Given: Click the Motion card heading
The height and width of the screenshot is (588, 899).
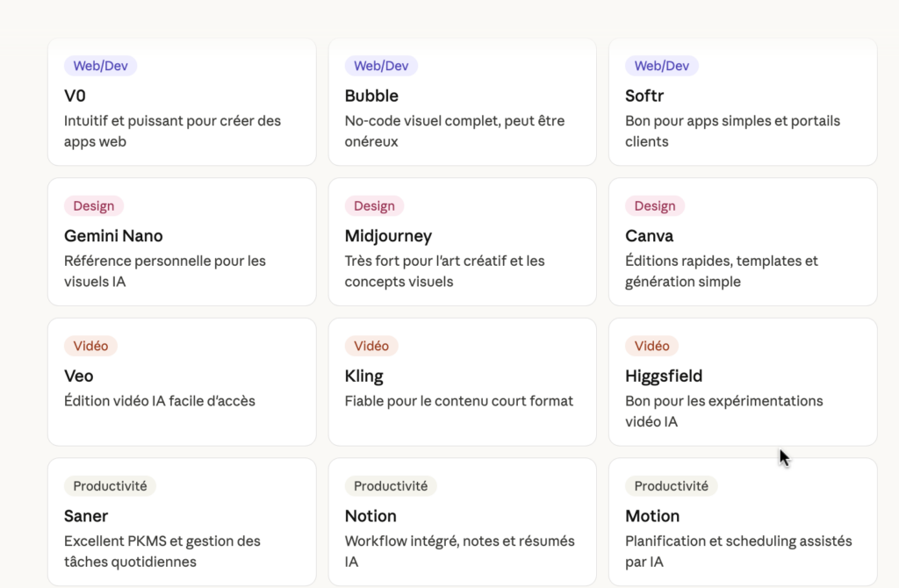Looking at the screenshot, I should point(652,516).
